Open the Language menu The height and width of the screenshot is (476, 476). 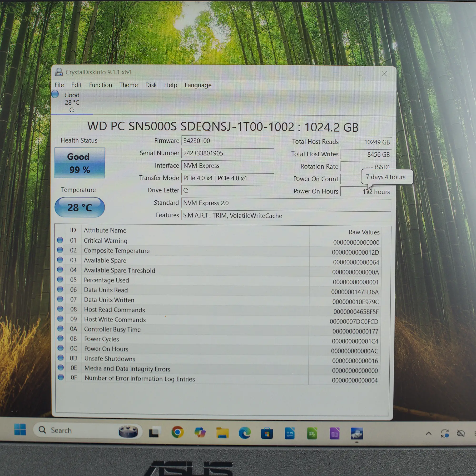[x=198, y=85]
